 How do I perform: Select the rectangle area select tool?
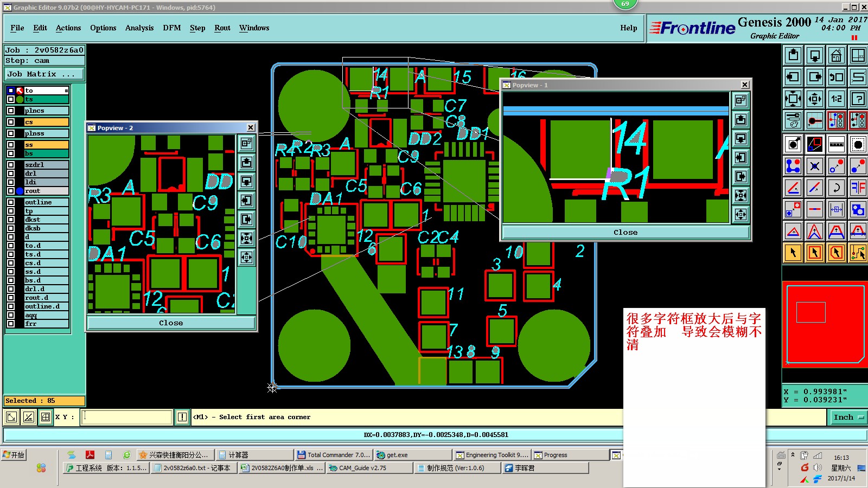click(815, 253)
